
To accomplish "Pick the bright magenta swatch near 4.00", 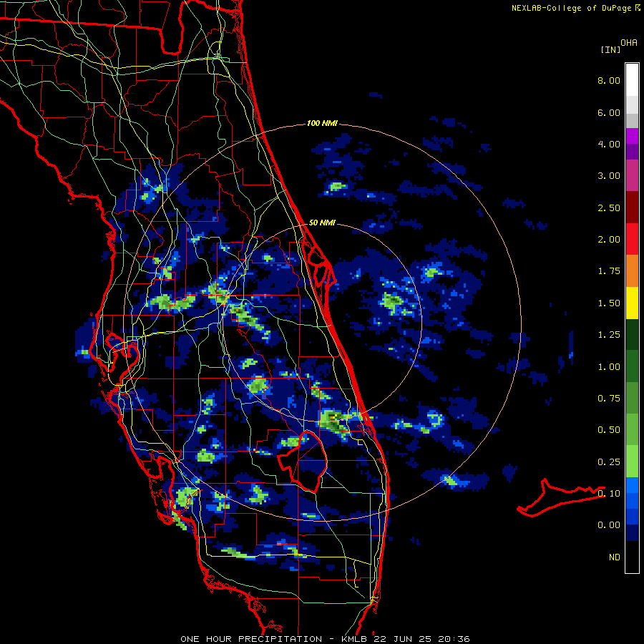I will coord(632,136).
